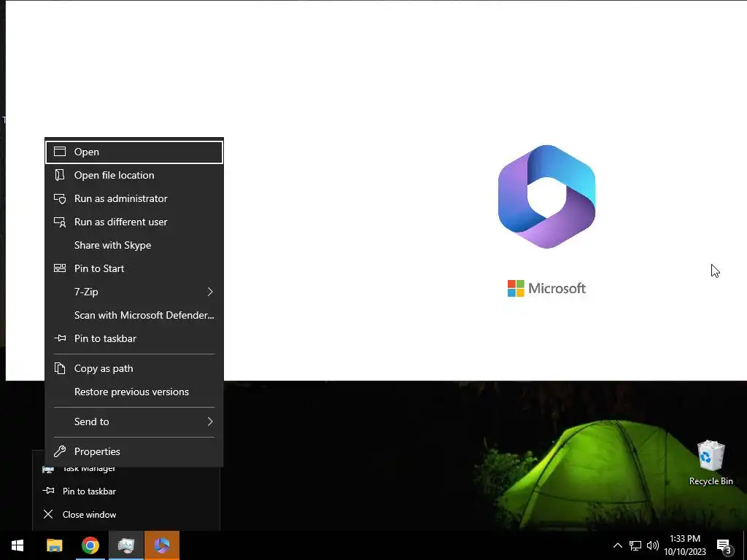
Task: Open File Explorer from the taskbar
Action: (x=54, y=545)
